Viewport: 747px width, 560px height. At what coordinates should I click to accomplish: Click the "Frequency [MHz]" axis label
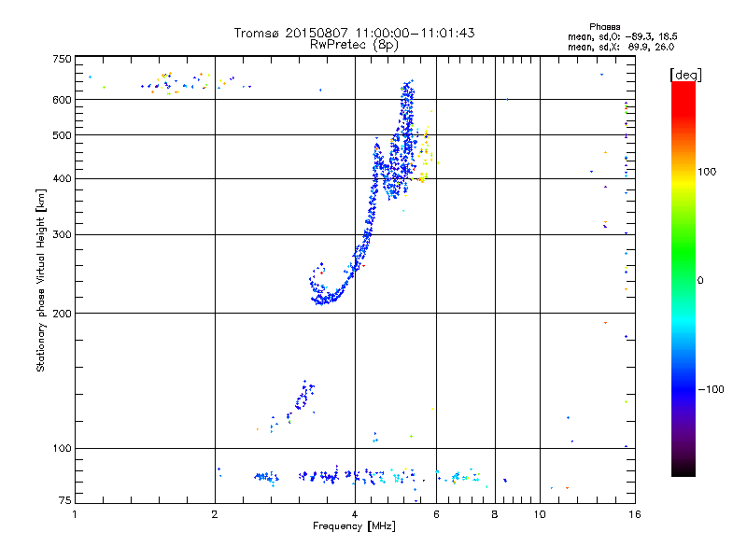(354, 526)
